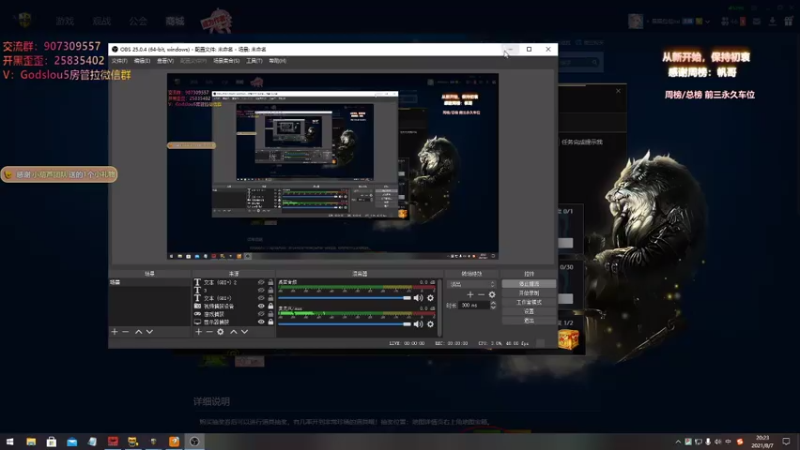800x450 pixels.
Task: Mute the 桌面音频 desktop audio speaker icon
Action: 418,298
